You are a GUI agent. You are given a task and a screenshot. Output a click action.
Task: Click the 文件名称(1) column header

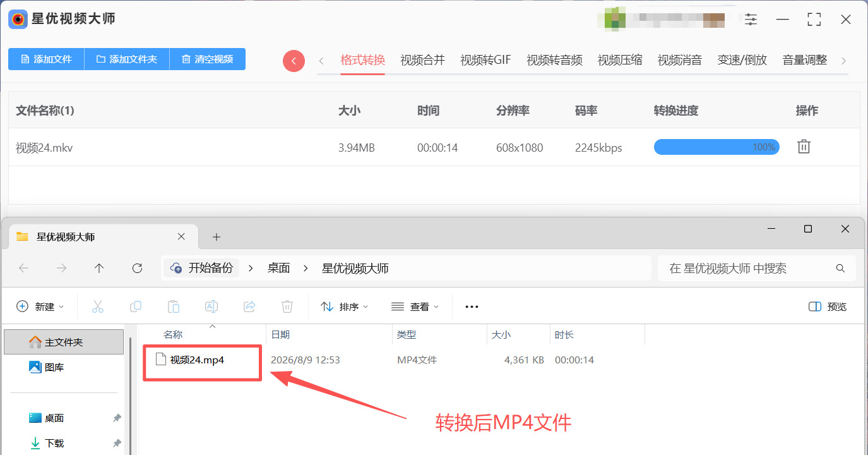(45, 111)
